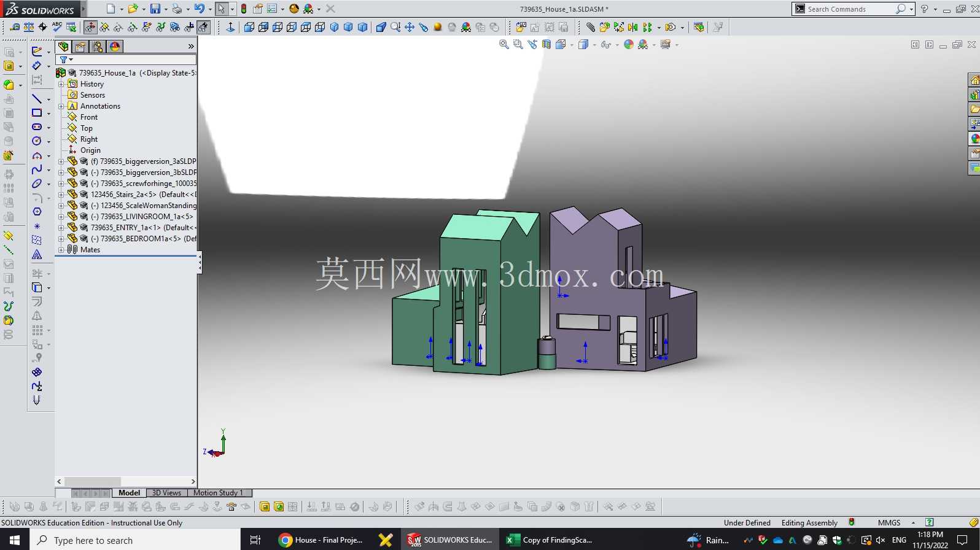Click the SOLIDWORKS logo menu button

click(41, 9)
